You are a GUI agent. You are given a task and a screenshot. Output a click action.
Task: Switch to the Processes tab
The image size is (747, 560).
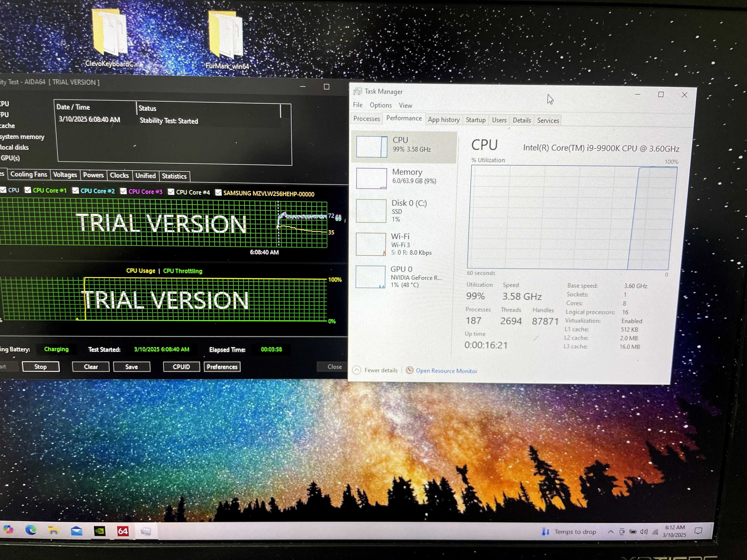366,119
